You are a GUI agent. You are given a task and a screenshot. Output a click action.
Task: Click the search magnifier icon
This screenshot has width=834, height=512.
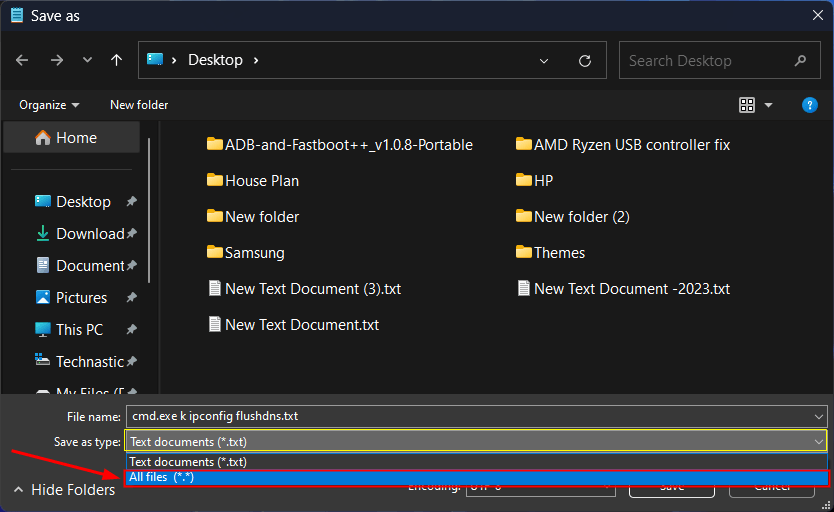pyautogui.click(x=800, y=61)
